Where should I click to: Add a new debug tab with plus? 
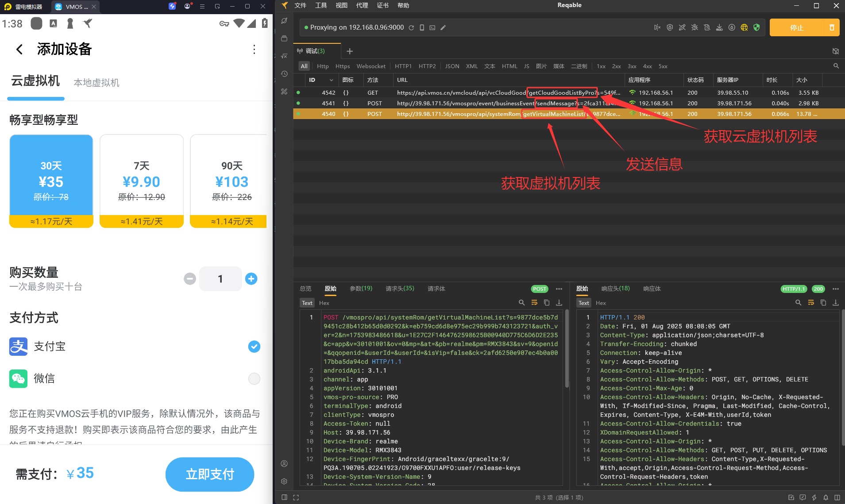pyautogui.click(x=350, y=51)
